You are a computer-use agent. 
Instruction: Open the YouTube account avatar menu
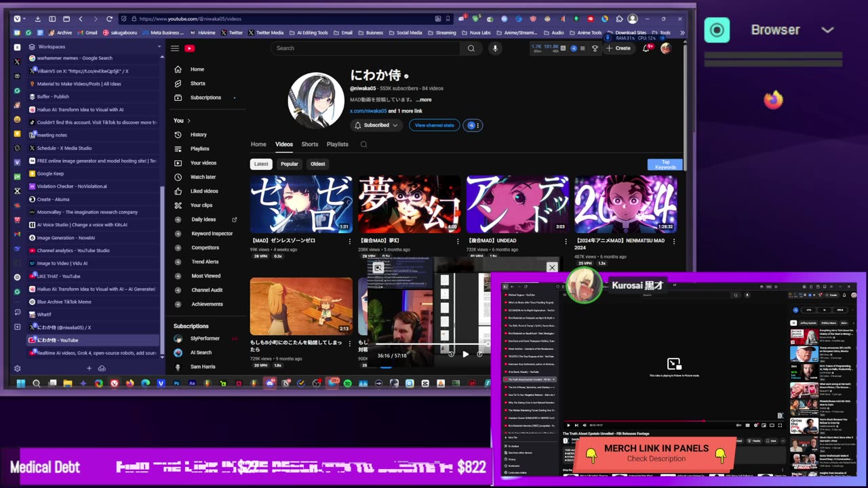(666, 48)
